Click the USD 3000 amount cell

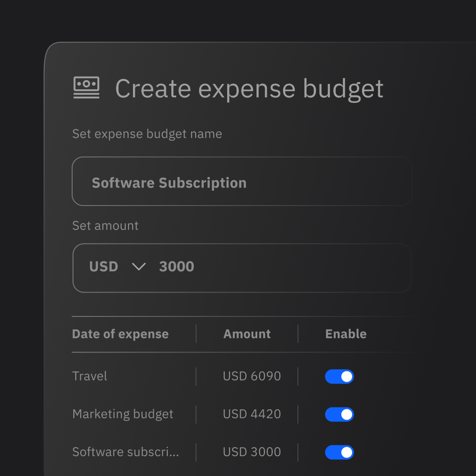[x=252, y=452]
